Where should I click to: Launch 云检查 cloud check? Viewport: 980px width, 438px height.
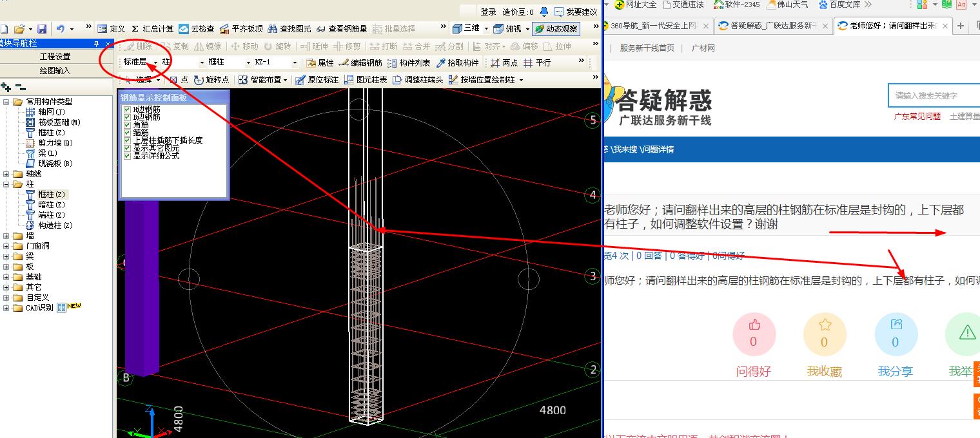click(x=197, y=29)
